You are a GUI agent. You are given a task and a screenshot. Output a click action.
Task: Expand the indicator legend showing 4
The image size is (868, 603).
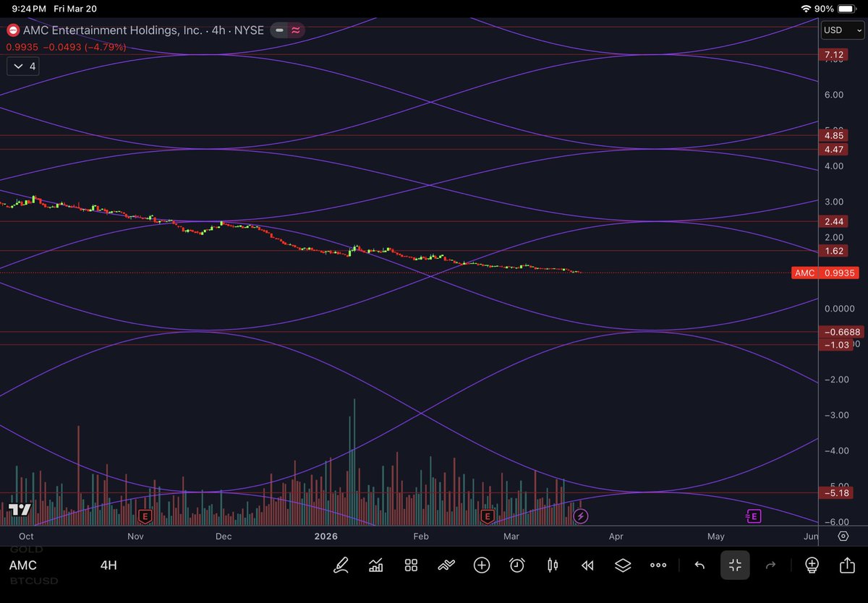point(23,67)
